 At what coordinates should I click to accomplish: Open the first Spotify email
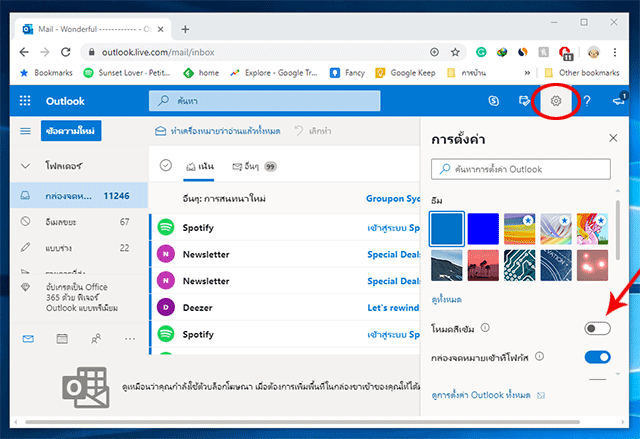tap(285, 228)
